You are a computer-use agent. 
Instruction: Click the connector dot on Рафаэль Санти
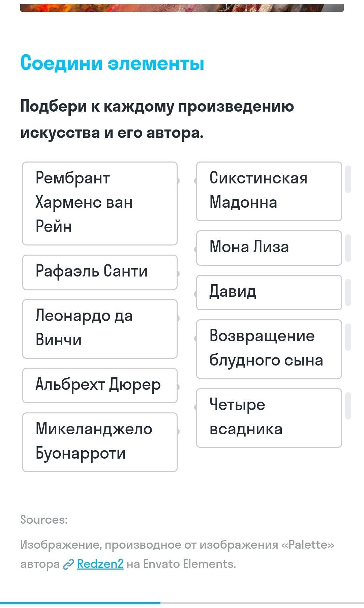coord(178,273)
